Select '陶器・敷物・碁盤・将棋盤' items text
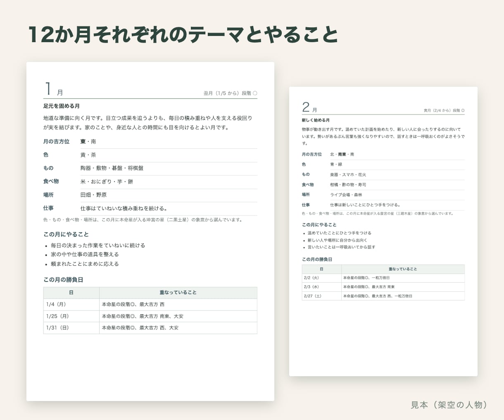The image size is (504, 420). (112, 168)
